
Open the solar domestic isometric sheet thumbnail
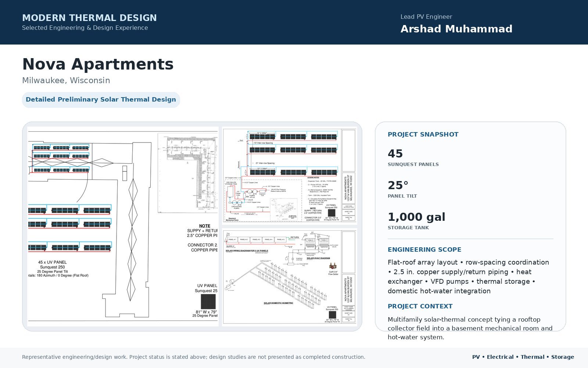pyautogui.click(x=290, y=277)
